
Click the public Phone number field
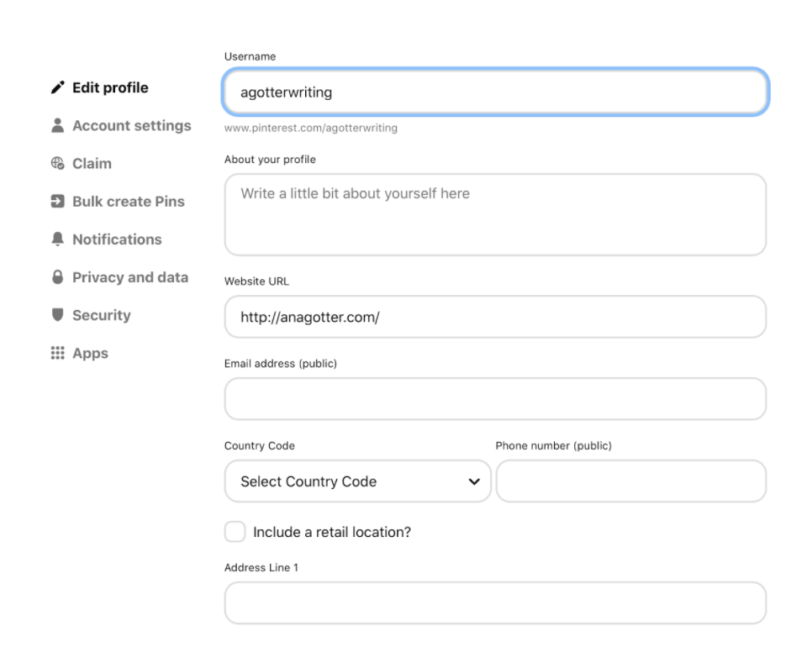click(631, 481)
